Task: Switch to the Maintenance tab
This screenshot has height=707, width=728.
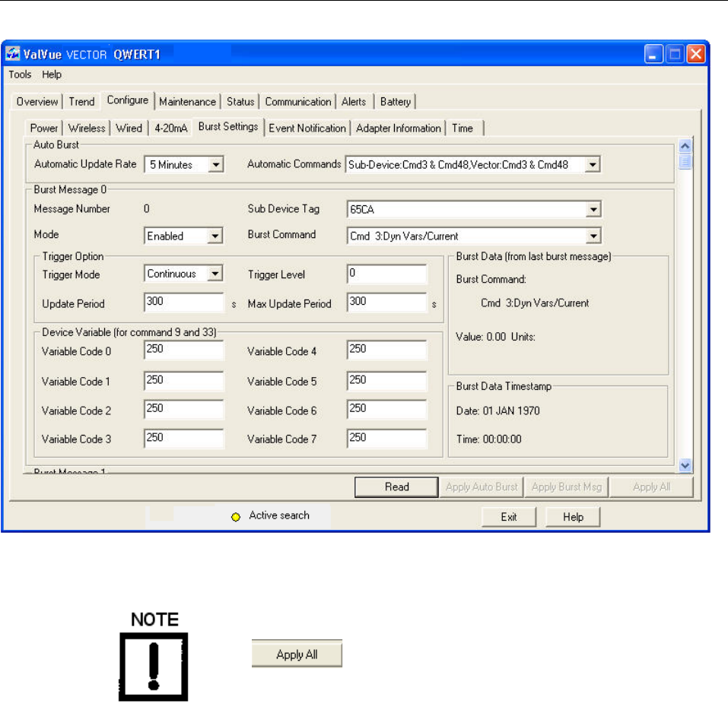Action: (187, 101)
